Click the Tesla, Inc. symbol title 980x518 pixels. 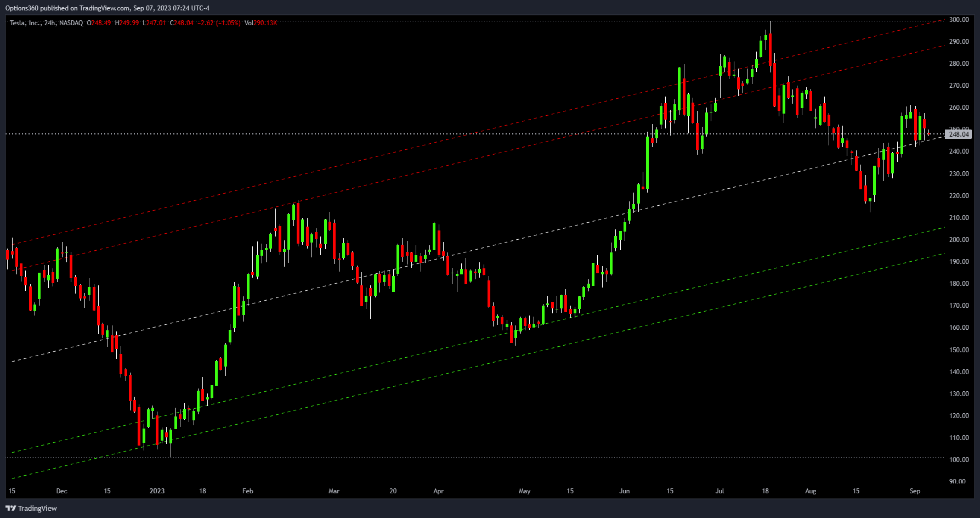pyautogui.click(x=25, y=23)
